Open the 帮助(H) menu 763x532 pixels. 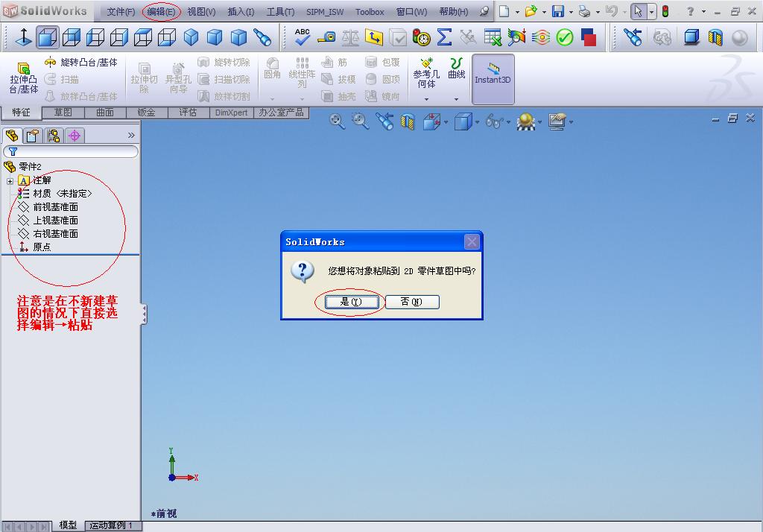(454, 12)
